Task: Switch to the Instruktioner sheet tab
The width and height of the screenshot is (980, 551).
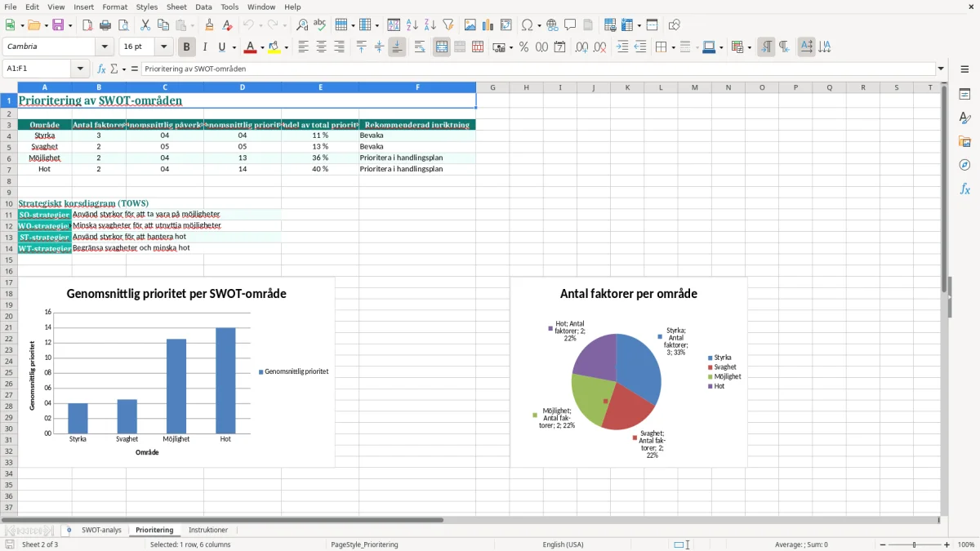Action: [208, 530]
